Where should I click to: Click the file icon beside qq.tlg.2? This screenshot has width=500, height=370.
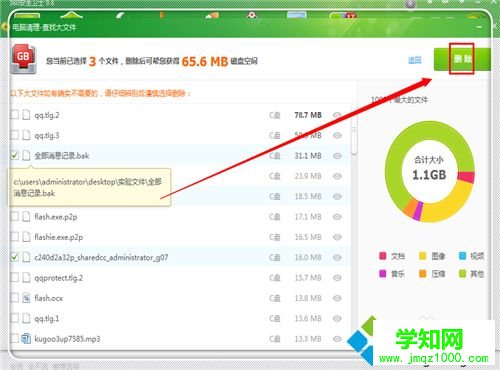[26, 115]
